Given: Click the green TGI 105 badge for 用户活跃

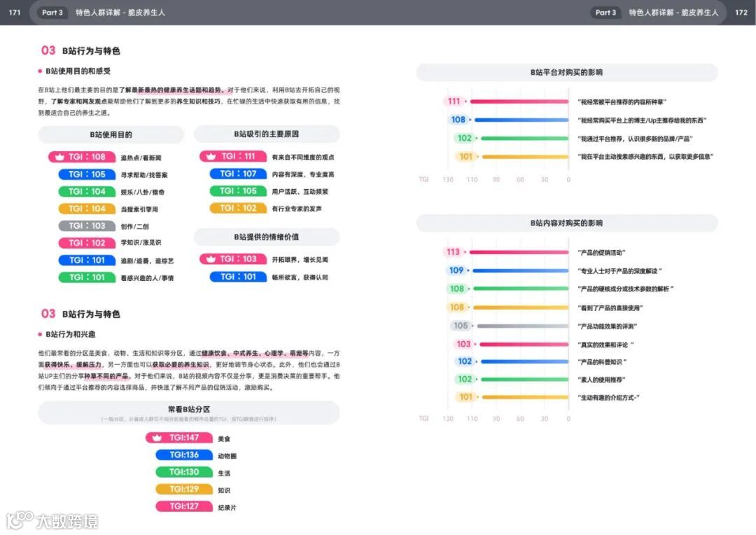Looking at the screenshot, I should point(238,191).
